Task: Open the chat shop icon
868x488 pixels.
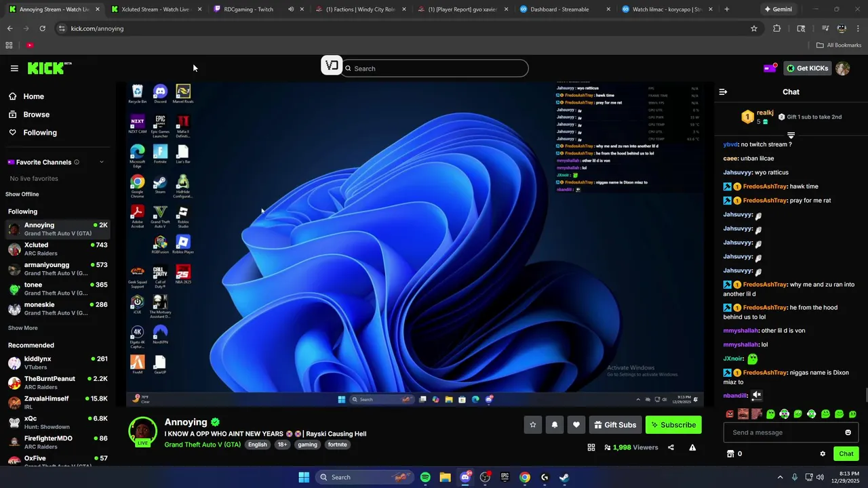Action: point(730,454)
